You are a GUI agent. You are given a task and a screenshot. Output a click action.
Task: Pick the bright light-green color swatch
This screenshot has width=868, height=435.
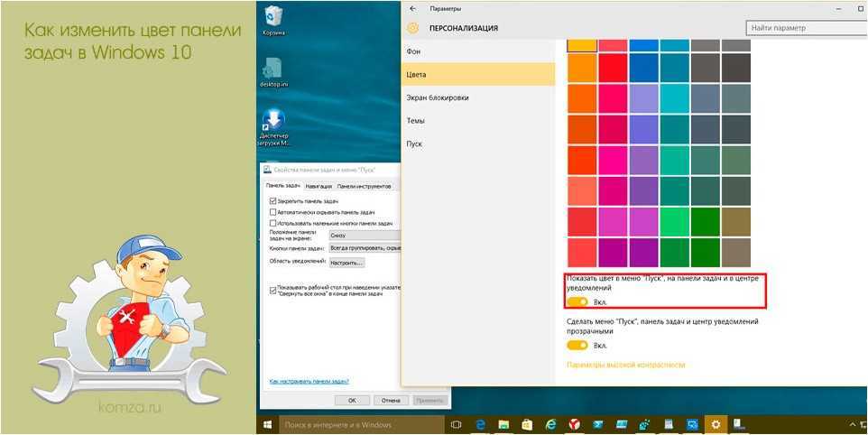click(x=674, y=221)
